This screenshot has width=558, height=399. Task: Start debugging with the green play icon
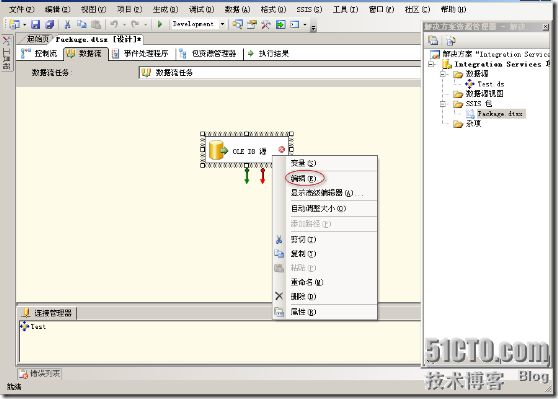click(x=160, y=24)
